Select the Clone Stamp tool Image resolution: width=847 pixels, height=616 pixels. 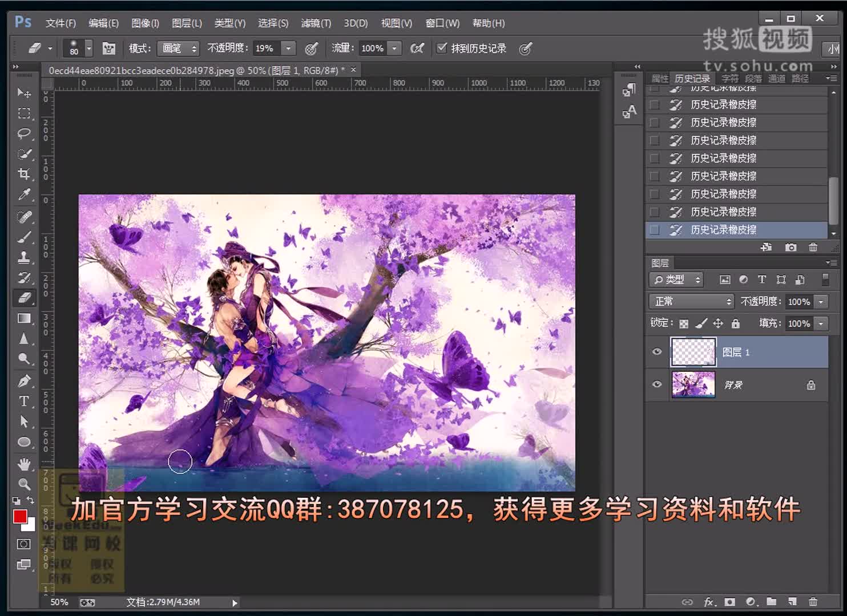tap(24, 257)
